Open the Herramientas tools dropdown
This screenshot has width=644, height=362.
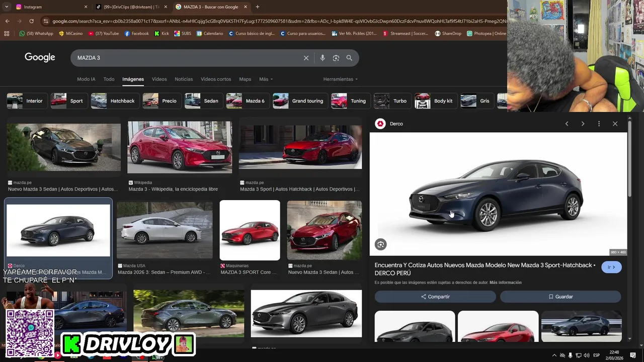(341, 79)
